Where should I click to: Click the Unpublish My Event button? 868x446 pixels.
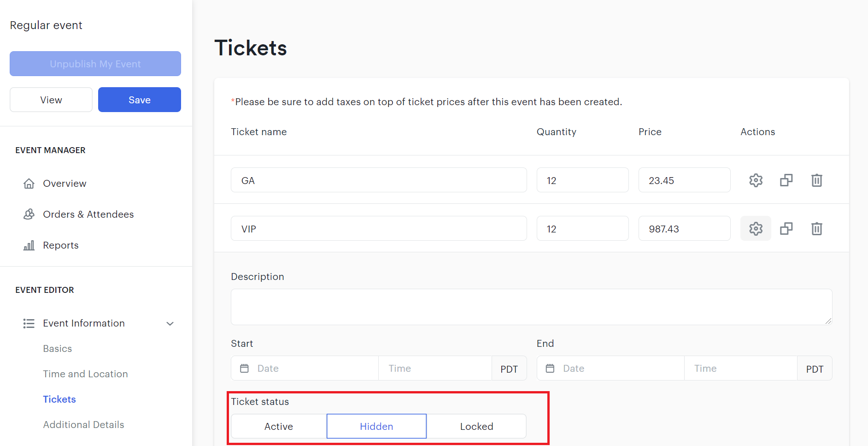[x=95, y=64]
